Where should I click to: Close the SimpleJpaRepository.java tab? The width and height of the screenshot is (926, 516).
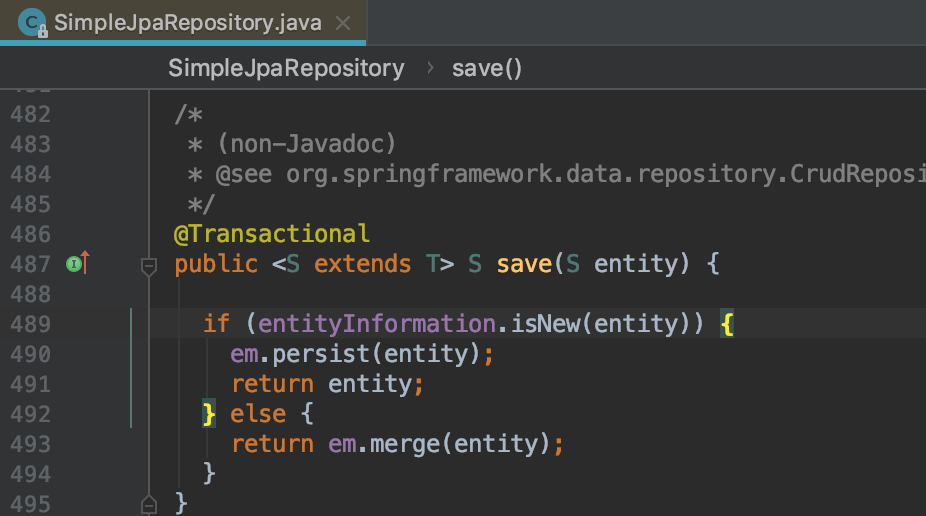click(343, 23)
